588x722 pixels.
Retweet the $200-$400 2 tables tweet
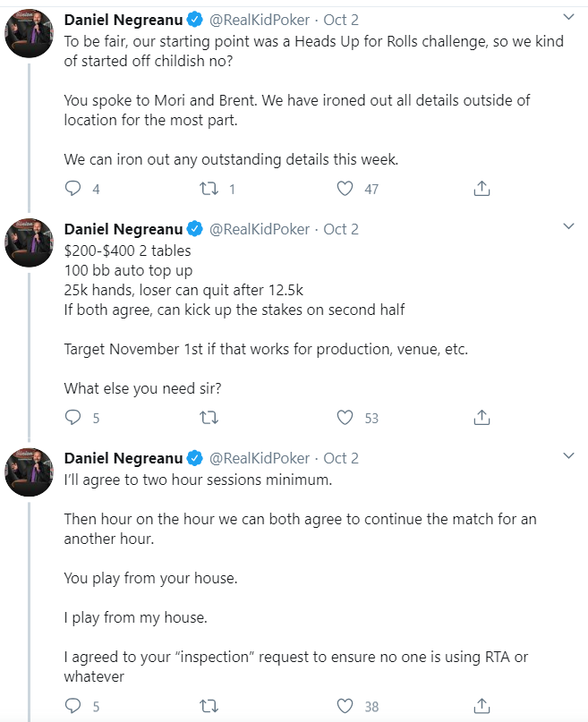pyautogui.click(x=209, y=418)
